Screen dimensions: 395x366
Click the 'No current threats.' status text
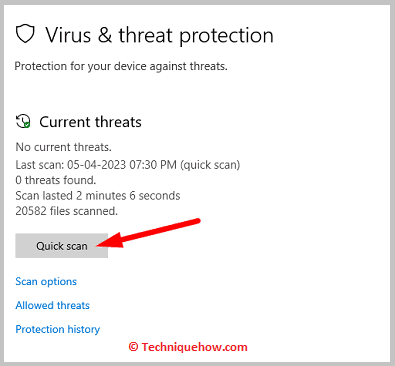point(64,147)
